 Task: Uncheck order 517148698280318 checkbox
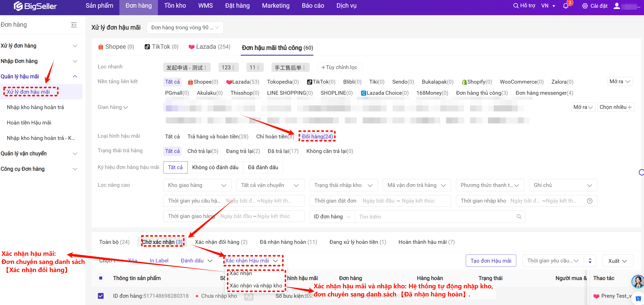point(101,296)
